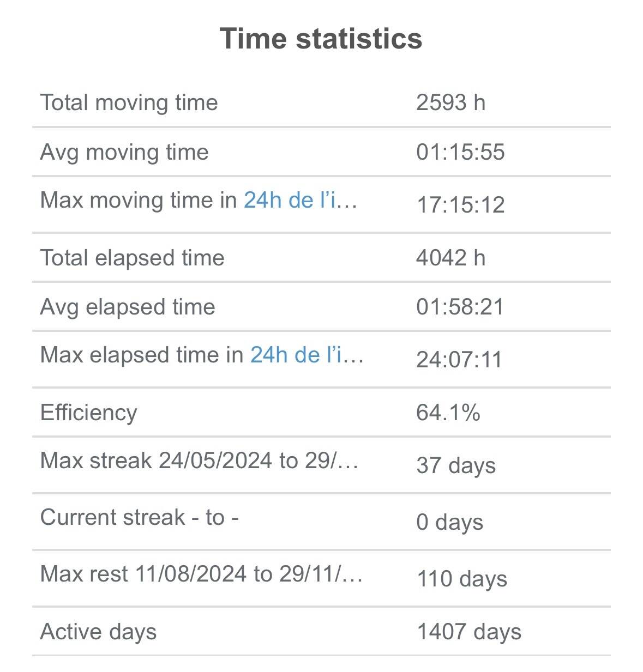
Task: Select the Avg moving time label
Action: pos(124,152)
